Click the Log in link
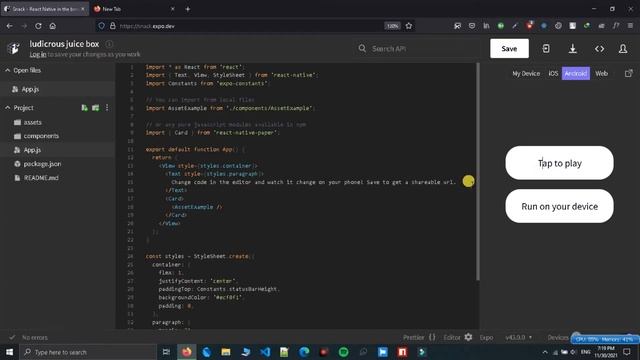Image resolution: width=640 pixels, height=360 pixels. [38, 54]
